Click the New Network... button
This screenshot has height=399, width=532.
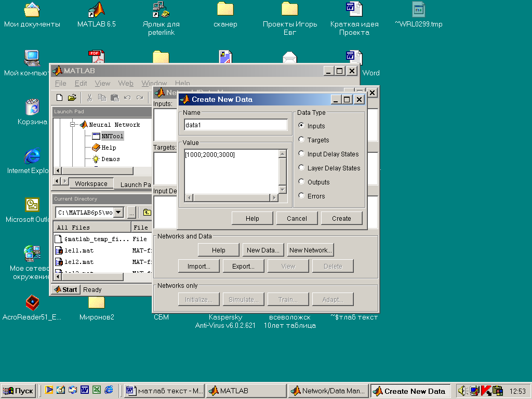(x=310, y=250)
